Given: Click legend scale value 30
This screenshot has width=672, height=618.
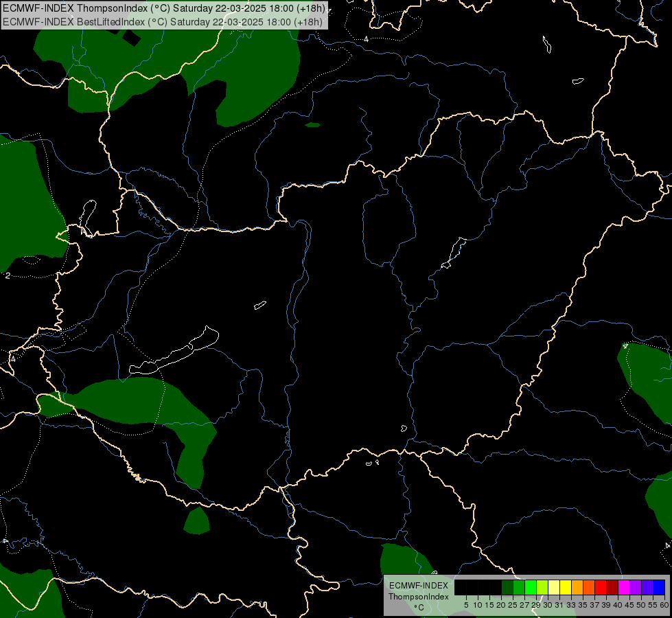Looking at the screenshot, I should 548,605.
